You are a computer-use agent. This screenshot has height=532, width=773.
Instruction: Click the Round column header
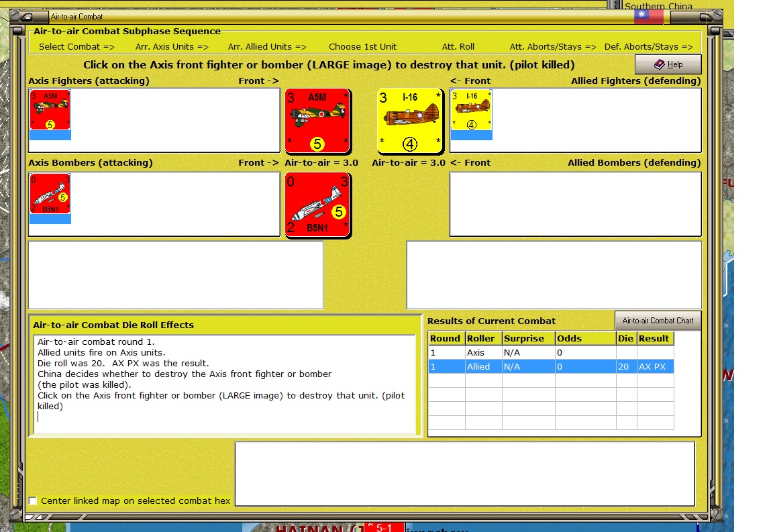tap(447, 338)
